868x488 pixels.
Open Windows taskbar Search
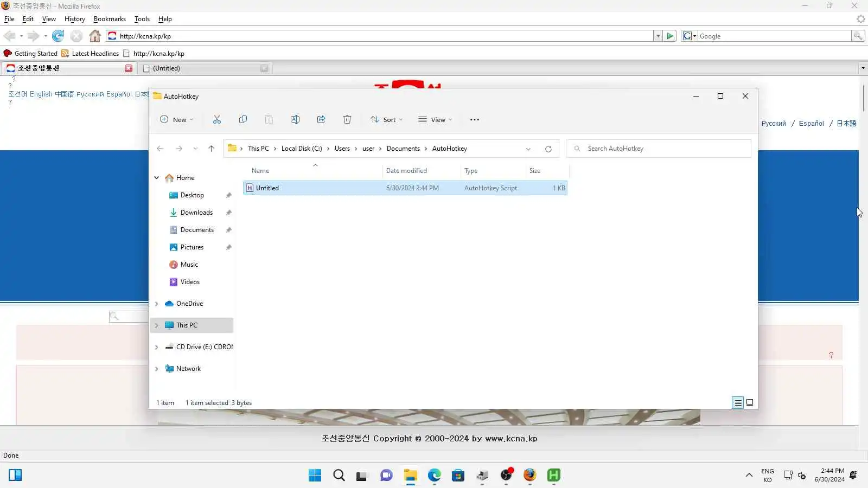tap(339, 476)
